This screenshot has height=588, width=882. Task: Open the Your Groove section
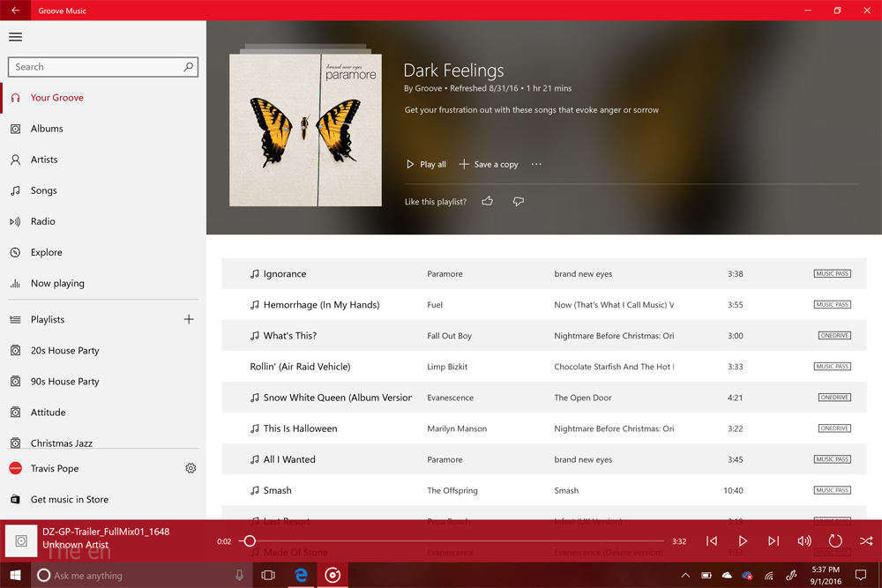[x=103, y=98]
